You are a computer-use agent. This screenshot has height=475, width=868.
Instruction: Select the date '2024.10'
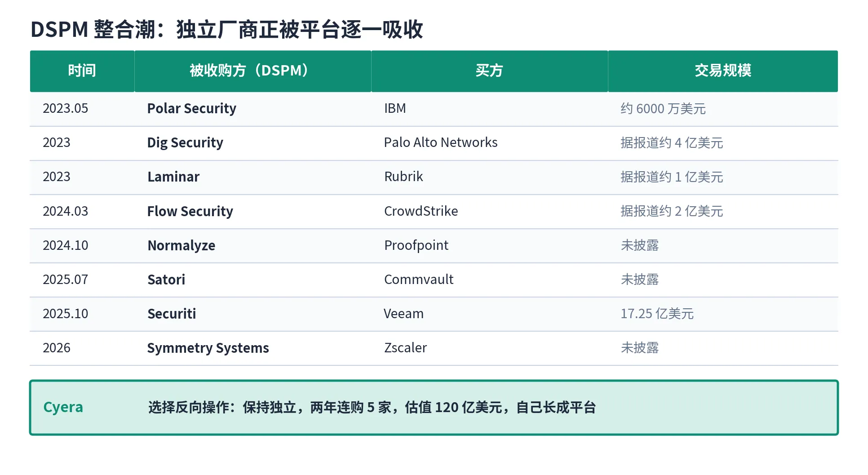65,245
